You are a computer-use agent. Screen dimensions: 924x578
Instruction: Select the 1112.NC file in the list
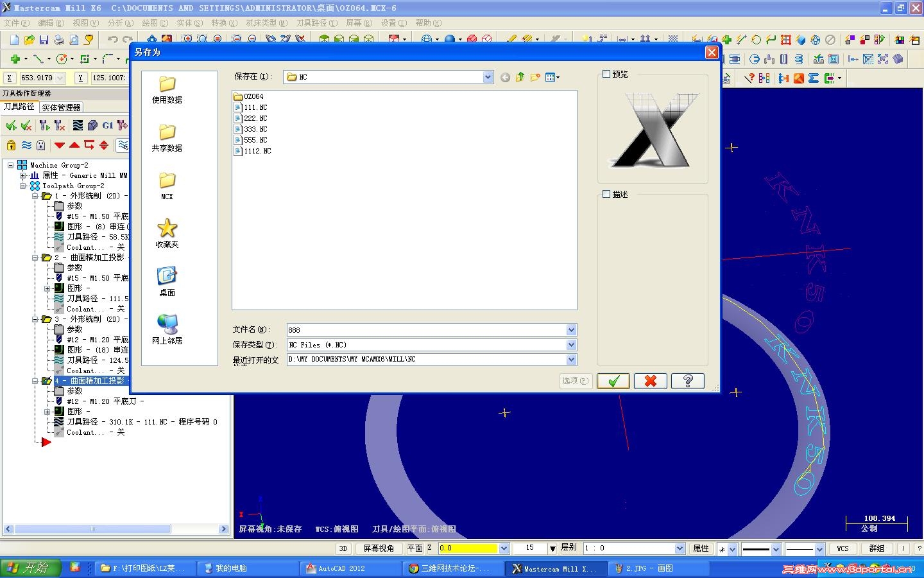[x=253, y=151]
